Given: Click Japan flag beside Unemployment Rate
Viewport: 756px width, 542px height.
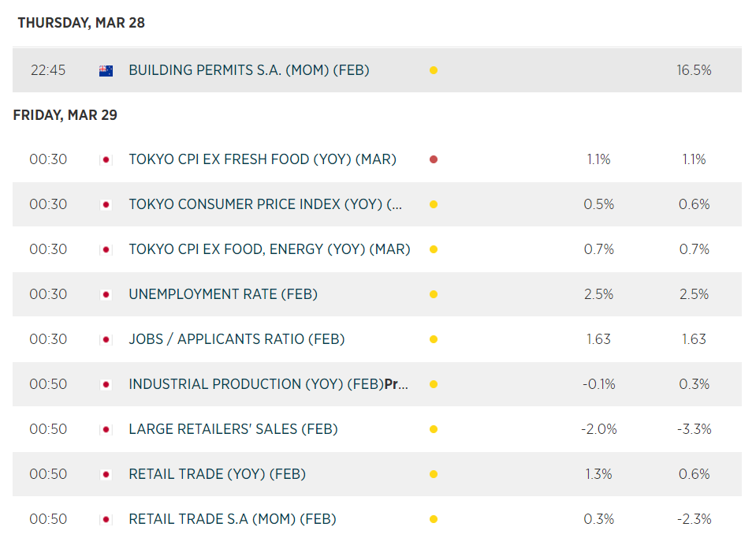Looking at the screenshot, I should pos(106,294).
